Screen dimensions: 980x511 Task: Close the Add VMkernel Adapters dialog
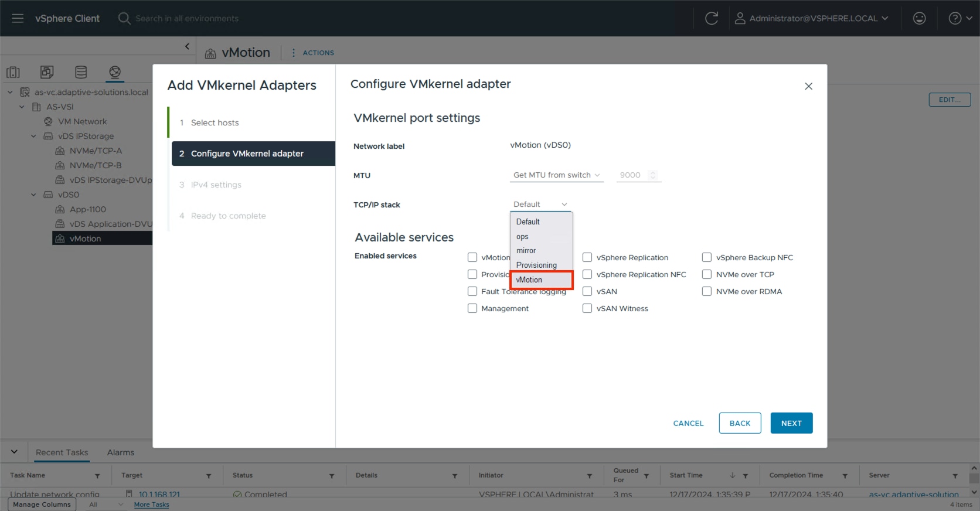coord(808,86)
